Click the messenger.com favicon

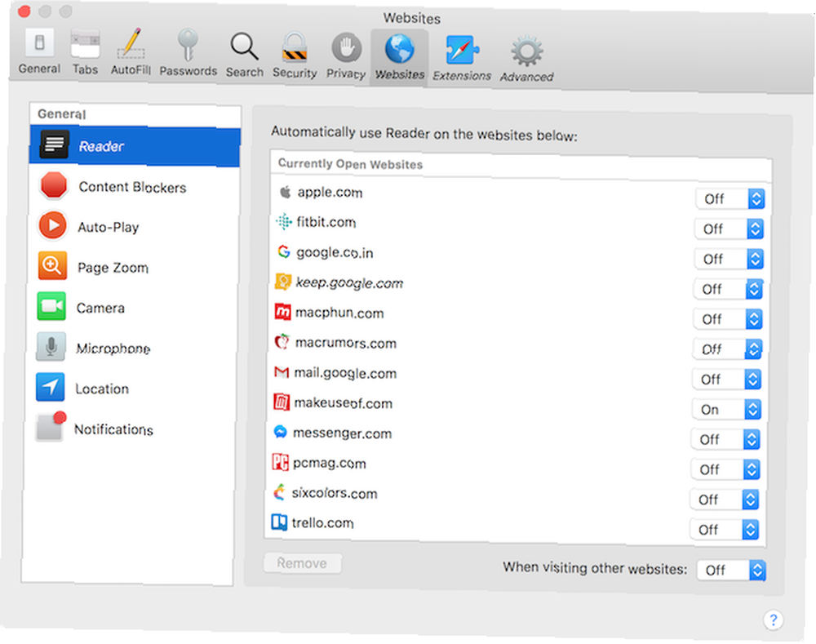281,432
